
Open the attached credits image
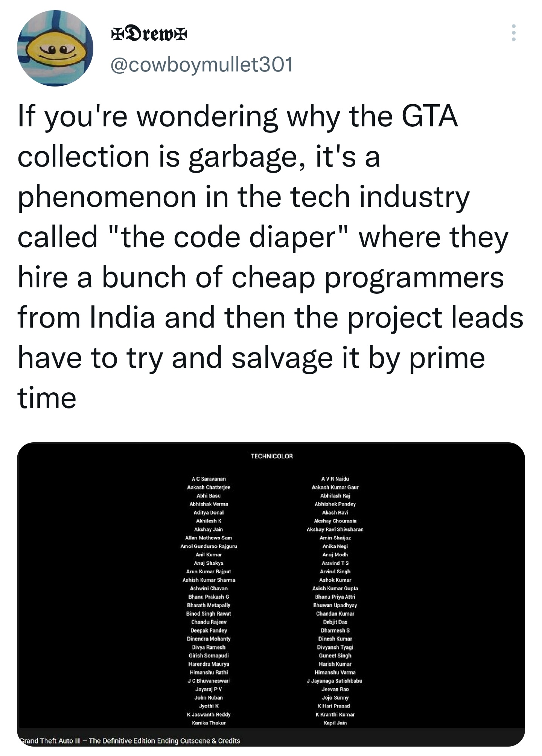(271, 594)
